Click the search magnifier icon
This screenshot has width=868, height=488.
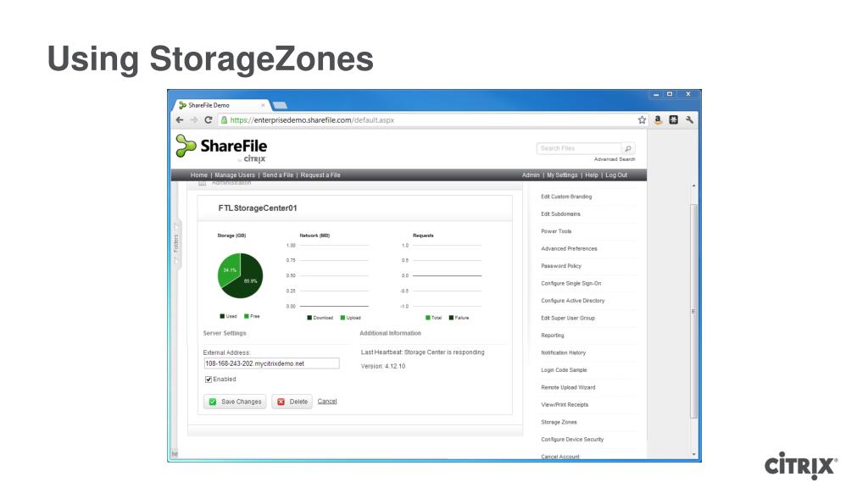coord(628,148)
